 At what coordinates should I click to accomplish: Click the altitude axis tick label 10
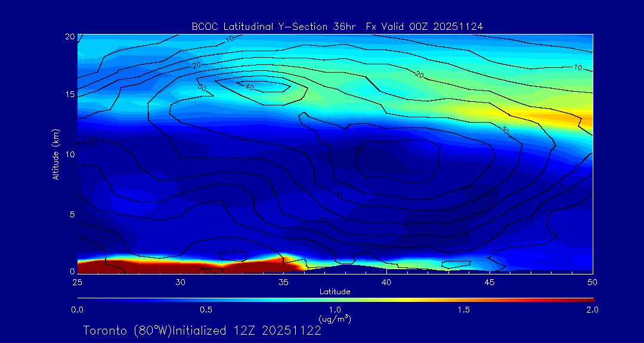[70, 154]
